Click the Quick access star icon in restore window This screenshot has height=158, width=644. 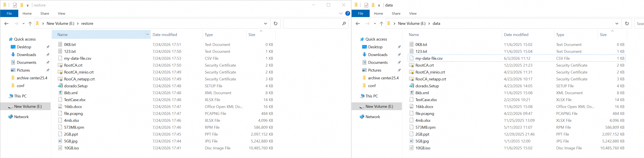pos(11,39)
